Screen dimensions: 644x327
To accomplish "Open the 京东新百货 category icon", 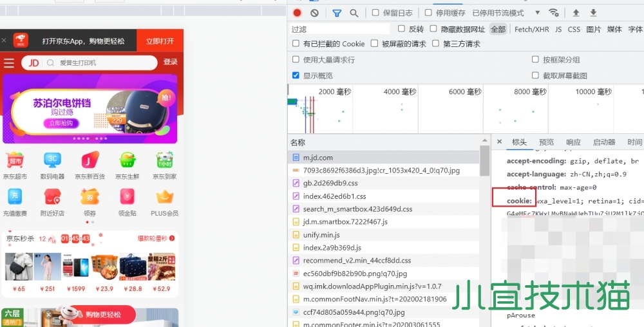I will [90, 160].
